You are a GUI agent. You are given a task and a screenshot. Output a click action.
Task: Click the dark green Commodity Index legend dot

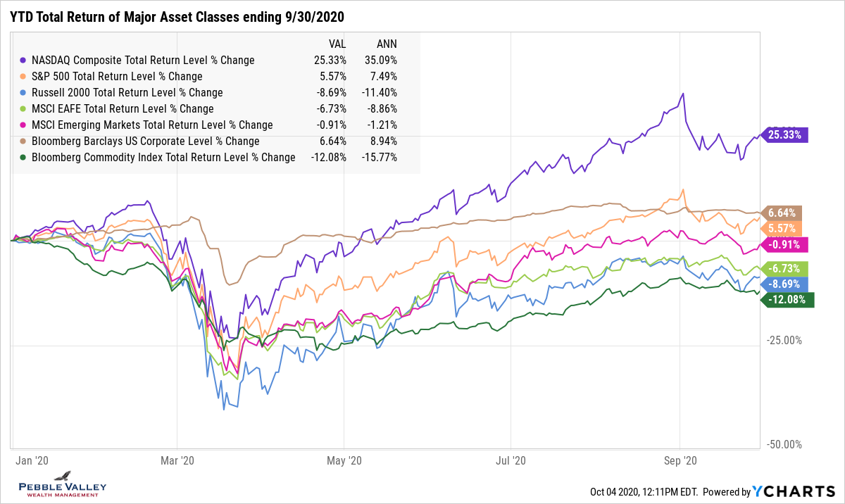click(25, 158)
